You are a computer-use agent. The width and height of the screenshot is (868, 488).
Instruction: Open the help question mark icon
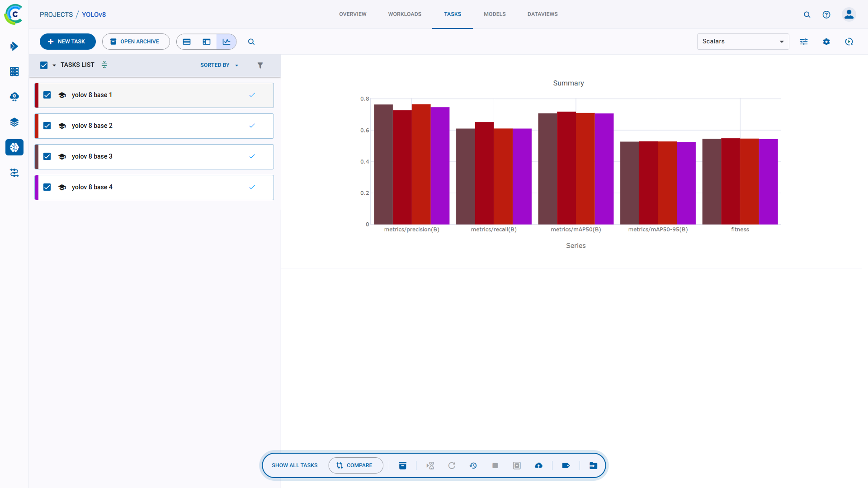point(826,14)
